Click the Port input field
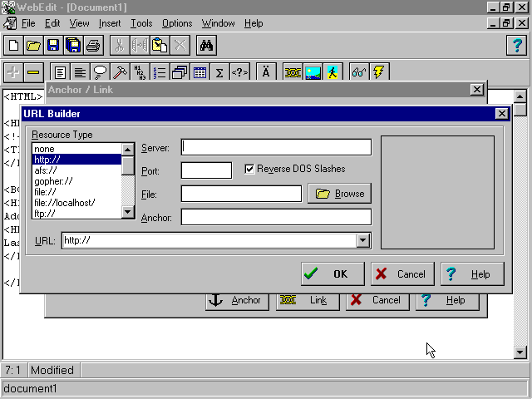This screenshot has height=399, width=532. tap(206, 170)
